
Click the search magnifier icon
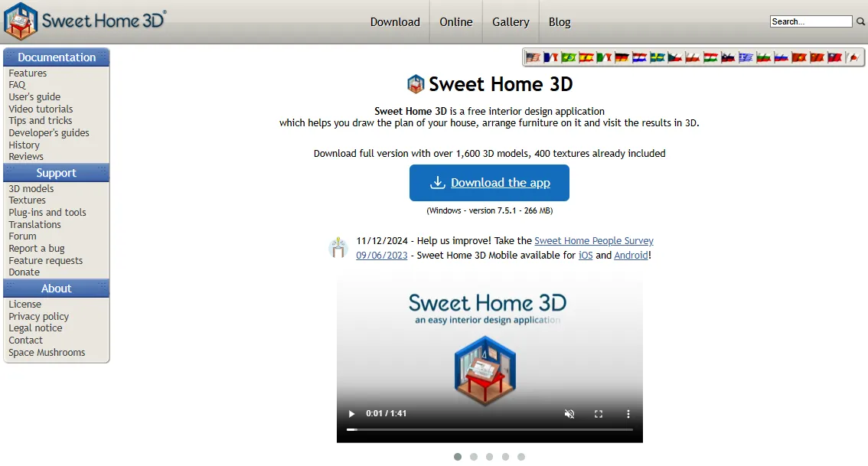tap(859, 21)
